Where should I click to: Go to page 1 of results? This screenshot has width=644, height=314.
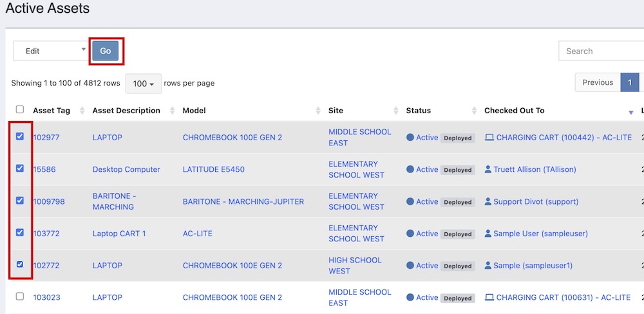(629, 82)
